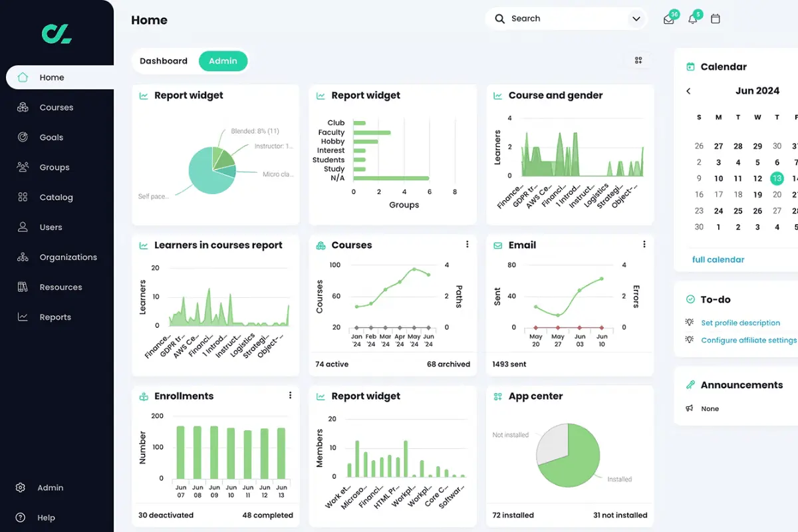Click the megaphone icon beside None
The height and width of the screenshot is (532, 798).
(x=690, y=408)
